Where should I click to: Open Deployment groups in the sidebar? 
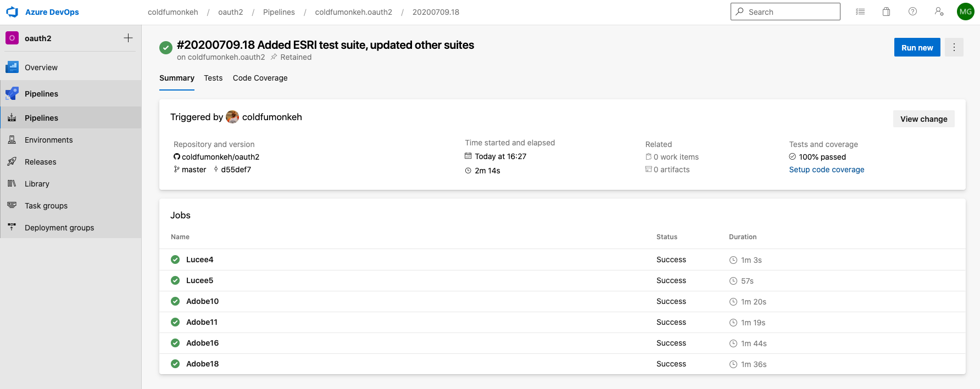[x=71, y=228]
